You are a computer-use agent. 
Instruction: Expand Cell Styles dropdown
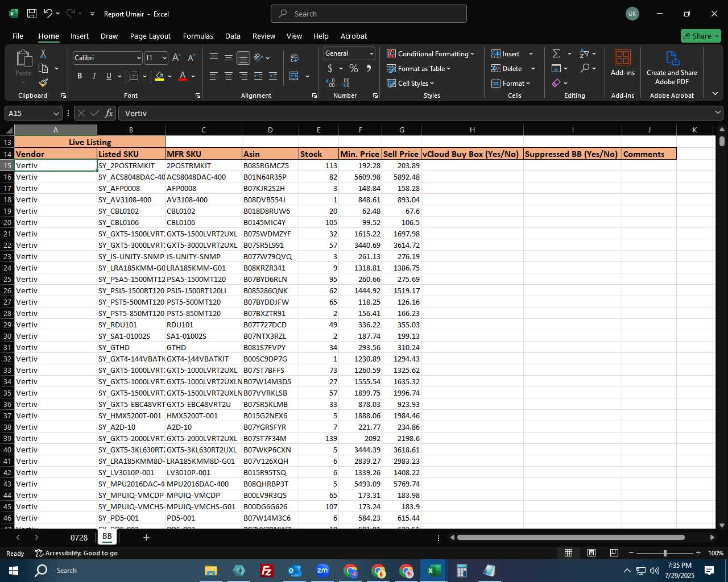(410, 83)
